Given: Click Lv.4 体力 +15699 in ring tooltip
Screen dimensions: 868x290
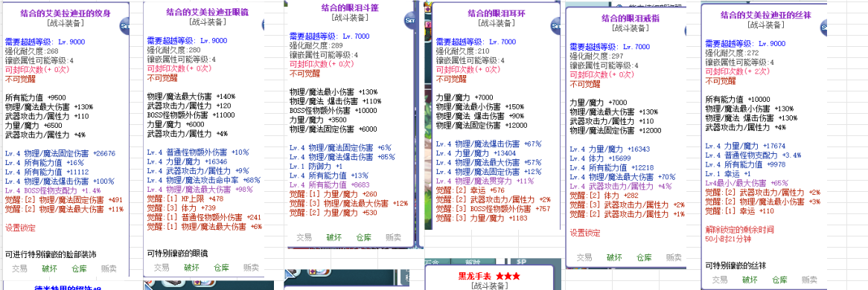Looking at the screenshot, I should click(x=606, y=158).
